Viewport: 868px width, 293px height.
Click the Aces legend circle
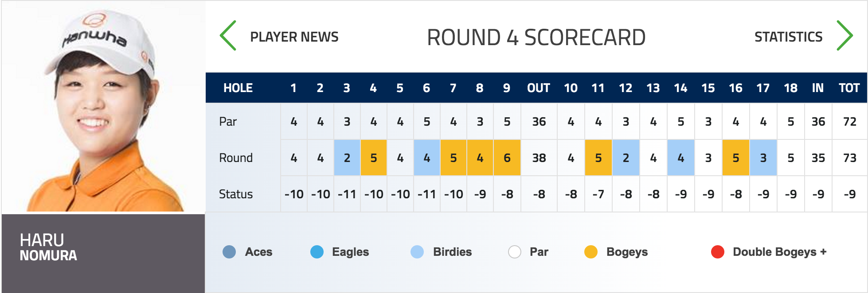click(229, 252)
